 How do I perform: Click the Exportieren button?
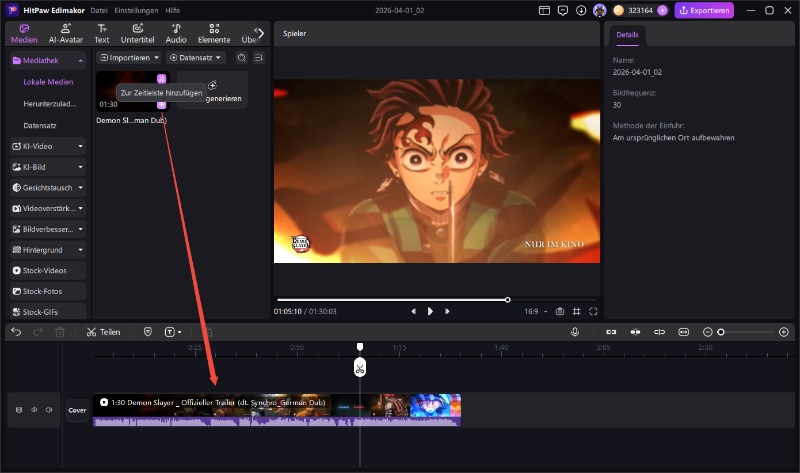pyautogui.click(x=704, y=10)
